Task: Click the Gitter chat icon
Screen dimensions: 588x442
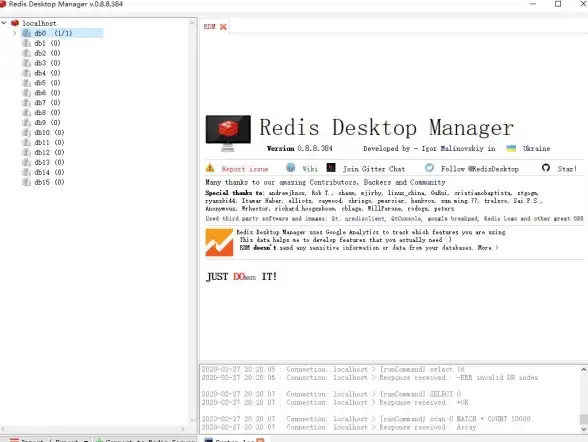Action: (x=331, y=168)
